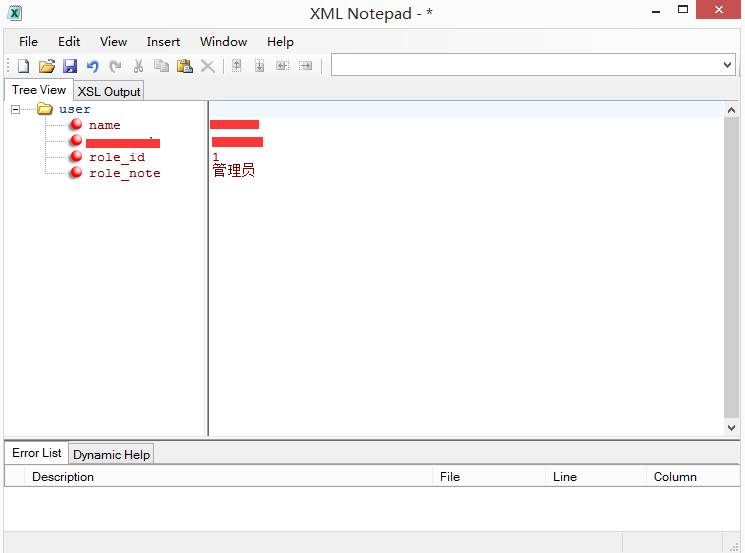
Task: Open the File menu
Action: point(29,42)
